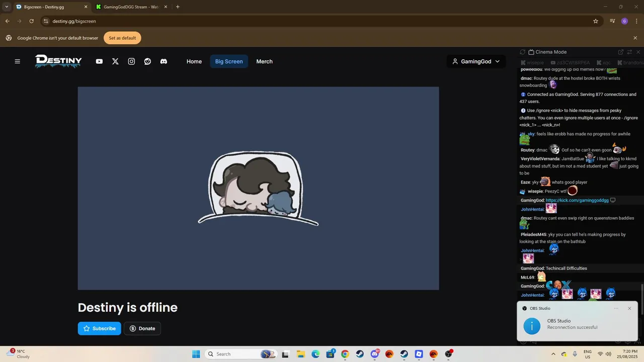
Task: Open Chrome media control button
Action: 612,21
